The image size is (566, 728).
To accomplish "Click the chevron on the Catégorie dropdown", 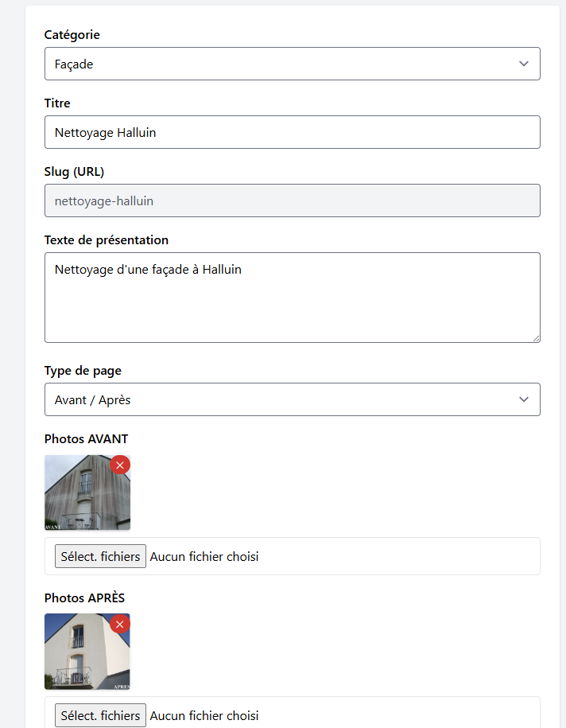I will coord(524,64).
